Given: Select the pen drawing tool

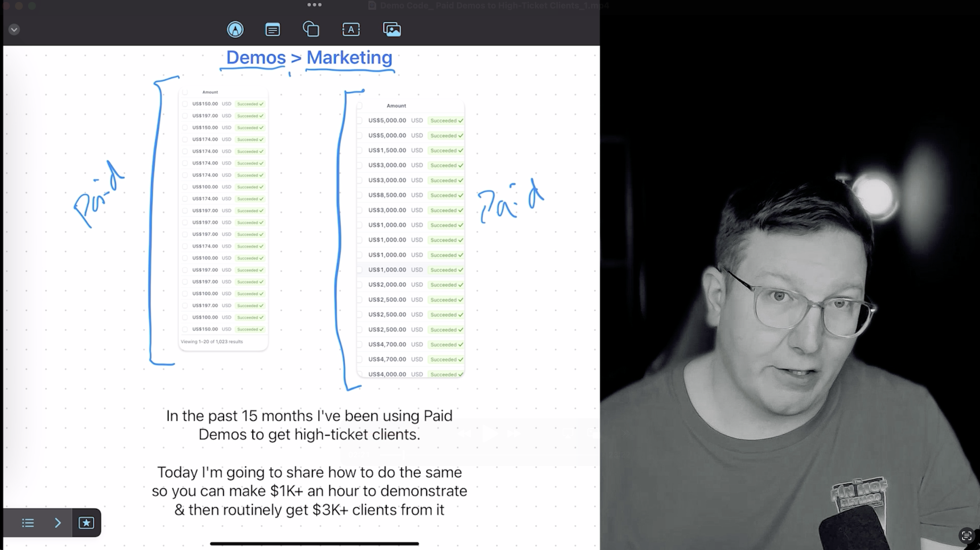Looking at the screenshot, I should (235, 29).
